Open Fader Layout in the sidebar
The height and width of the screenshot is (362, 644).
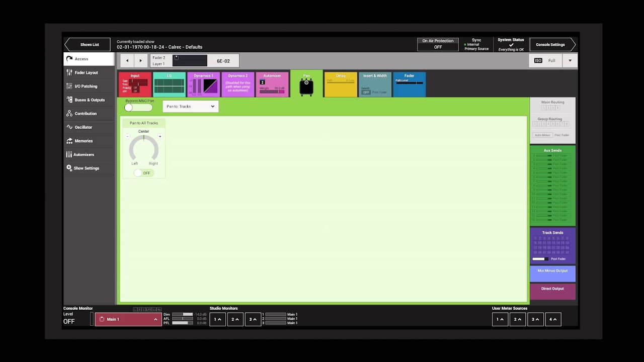(89, 72)
